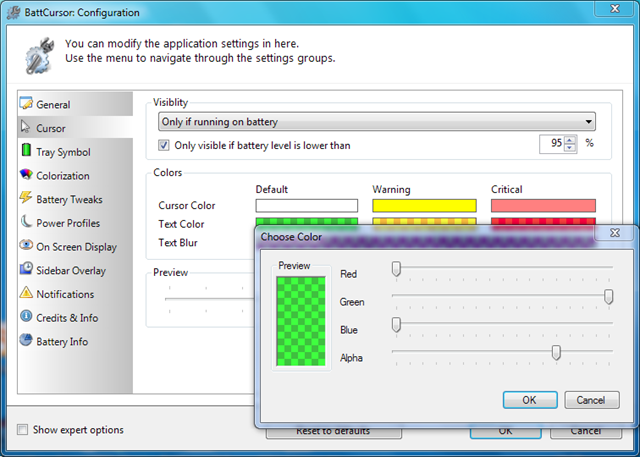Image resolution: width=640 pixels, height=457 pixels.
Task: Click the Colorization color wheel icon
Action: pyautogui.click(x=26, y=174)
